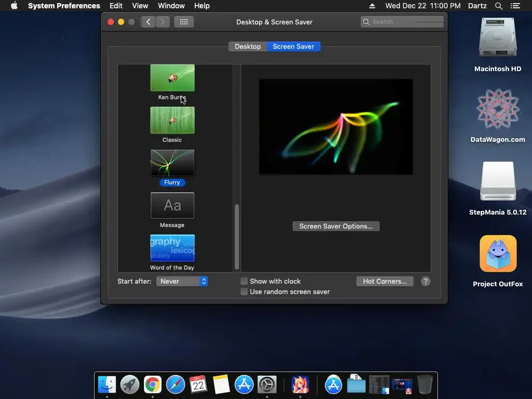Click the "Classic" label text
This screenshot has height=399, width=532.
click(172, 140)
